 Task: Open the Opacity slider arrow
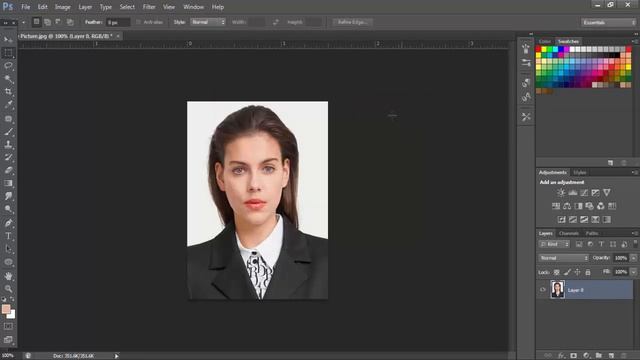point(633,258)
